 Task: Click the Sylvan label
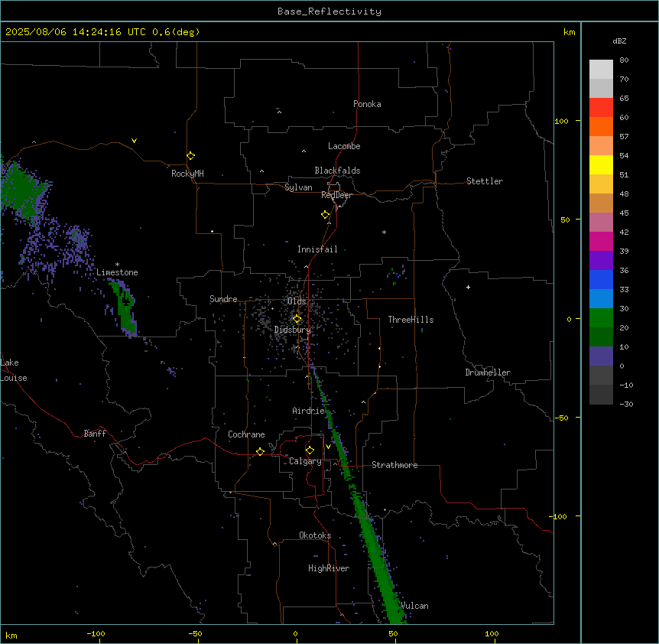(x=298, y=187)
